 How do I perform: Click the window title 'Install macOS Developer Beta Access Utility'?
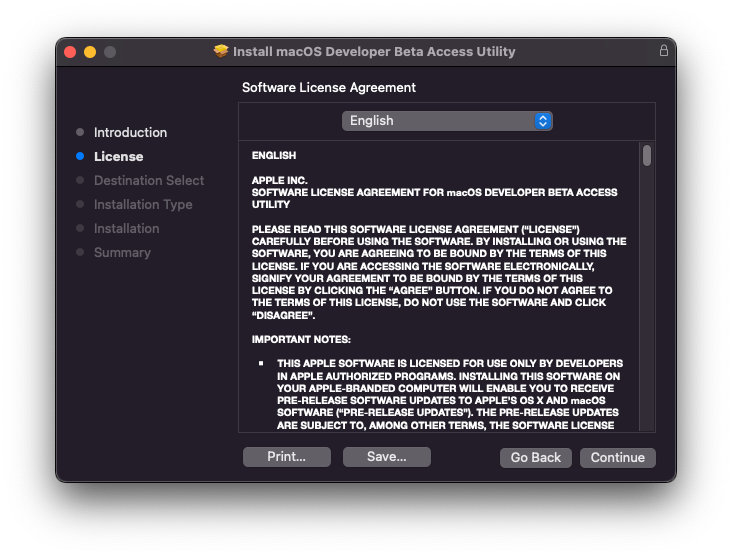point(374,51)
